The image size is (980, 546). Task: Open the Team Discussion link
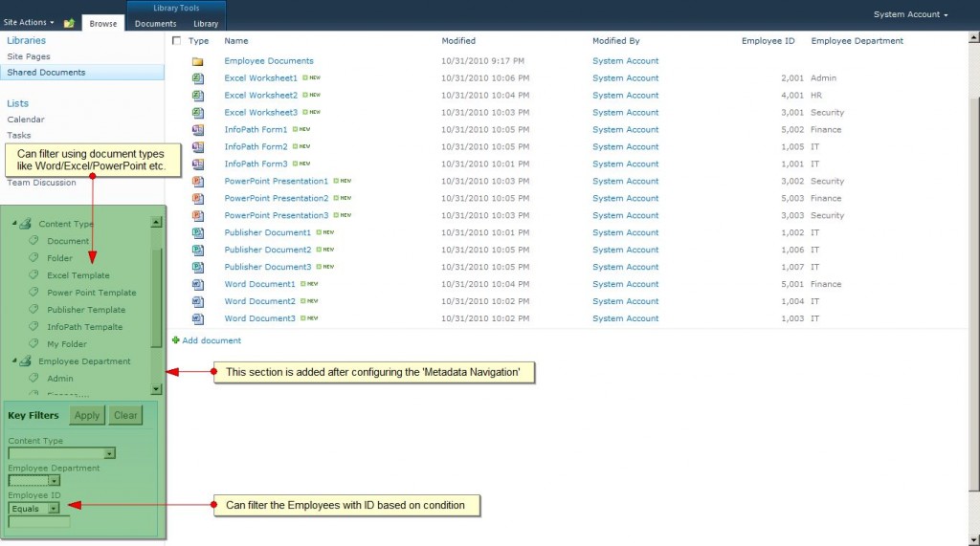[x=41, y=183]
